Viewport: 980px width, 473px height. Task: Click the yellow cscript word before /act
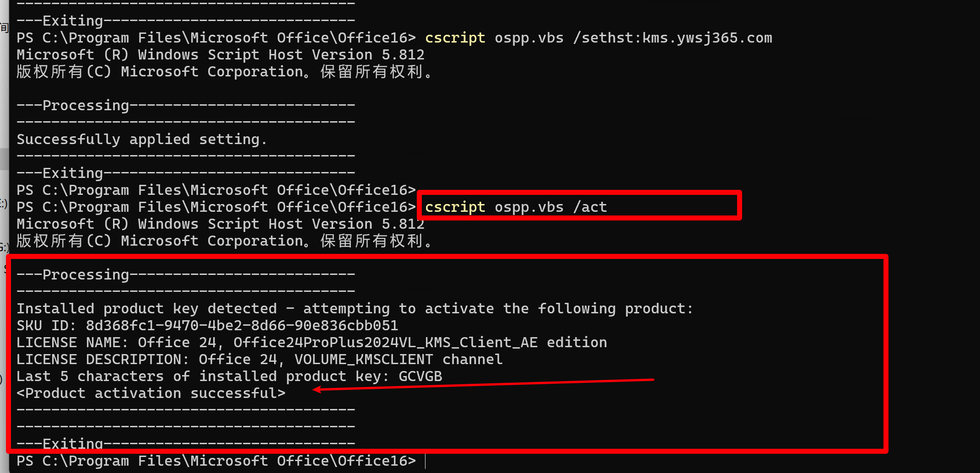[x=455, y=207]
